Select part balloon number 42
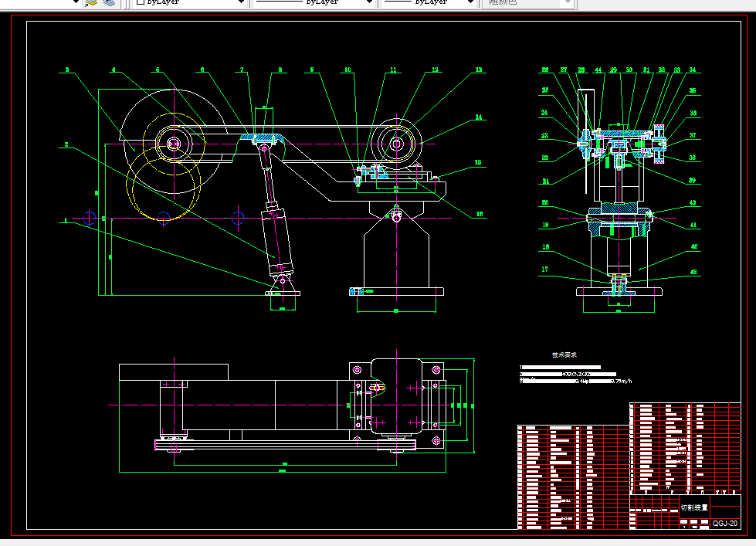The image size is (756, 546). (x=693, y=246)
